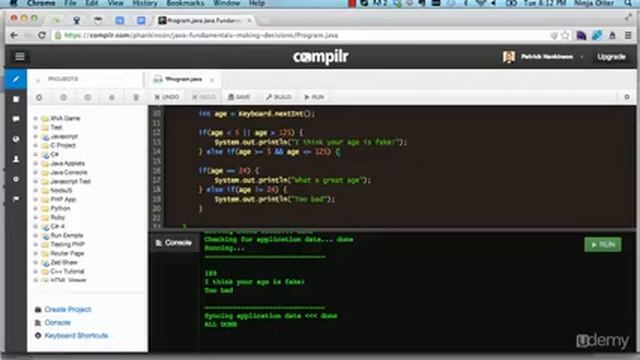Expand the XNA Game project folder

(35, 118)
